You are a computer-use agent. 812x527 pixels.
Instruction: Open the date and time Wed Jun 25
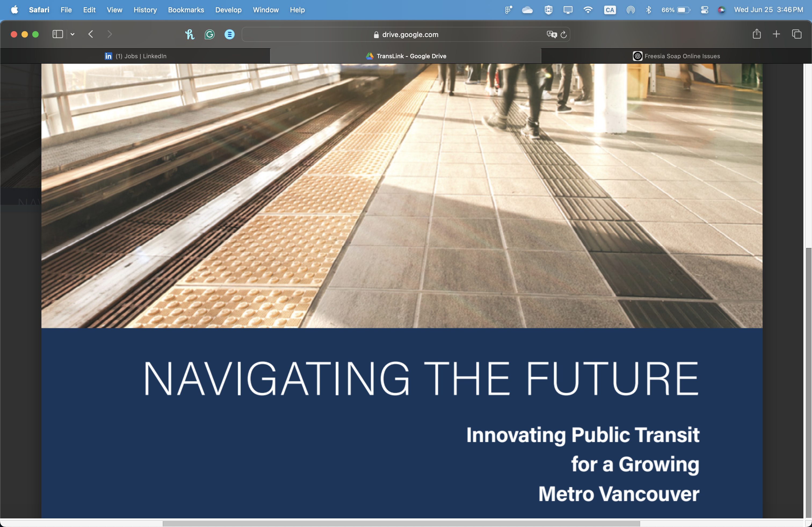tap(768, 10)
